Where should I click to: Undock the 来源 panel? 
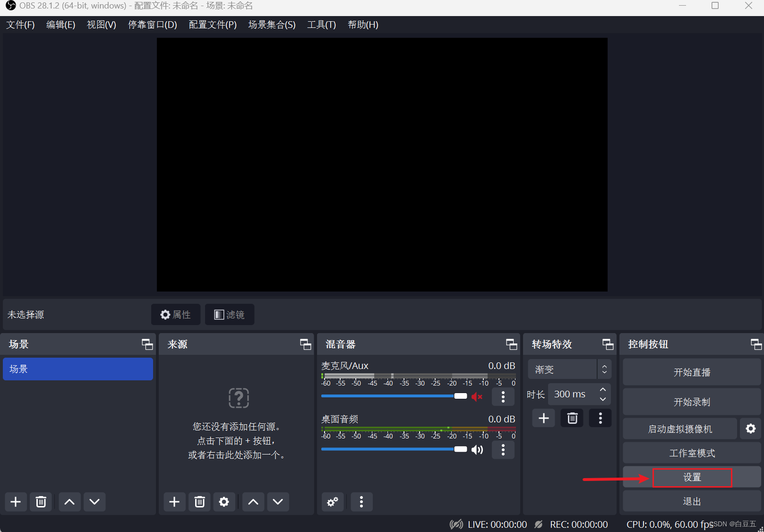tap(306, 344)
